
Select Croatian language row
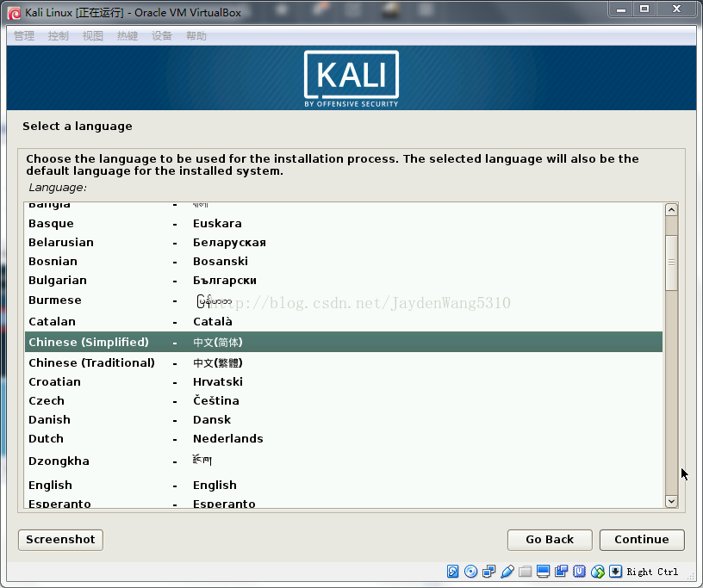pos(344,382)
